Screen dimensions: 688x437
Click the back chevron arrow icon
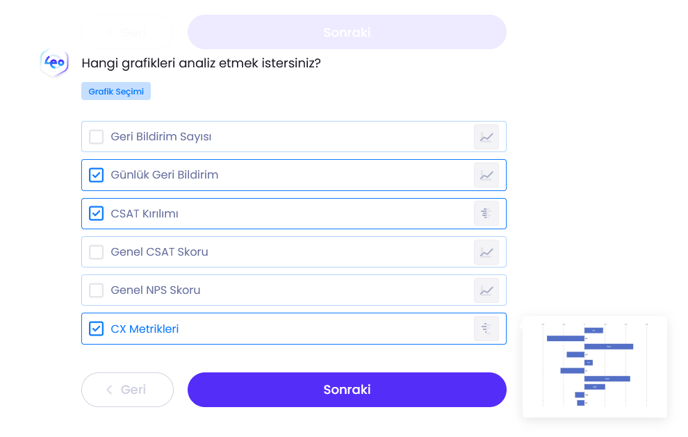(109, 390)
